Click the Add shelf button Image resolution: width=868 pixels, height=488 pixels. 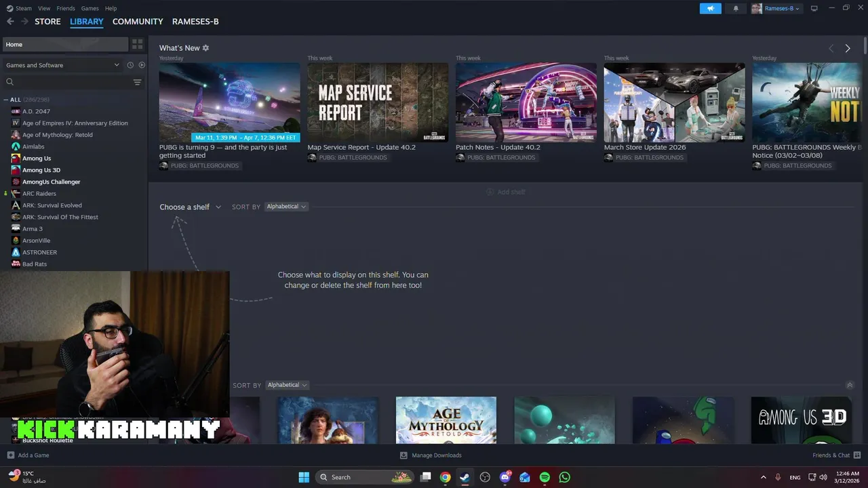tap(506, 192)
